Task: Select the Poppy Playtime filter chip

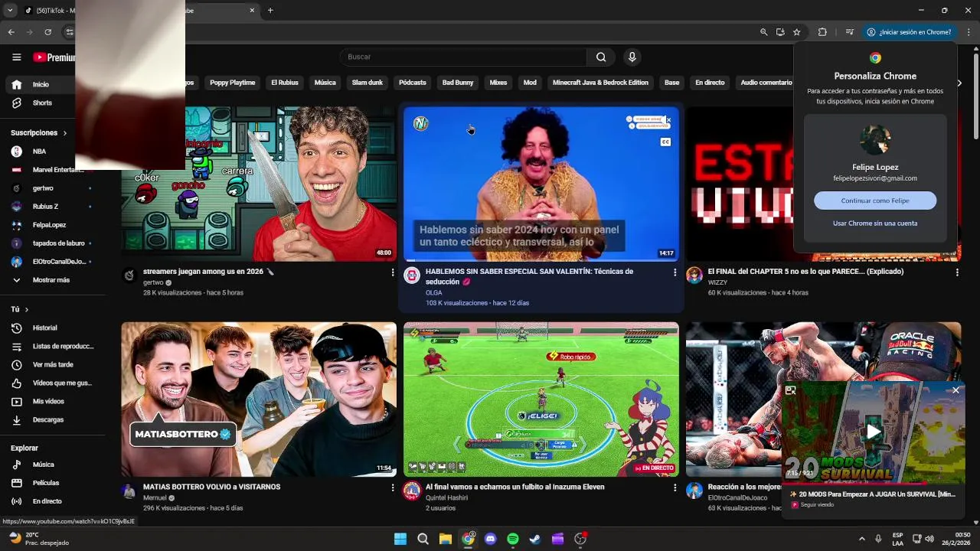Action: [x=232, y=83]
